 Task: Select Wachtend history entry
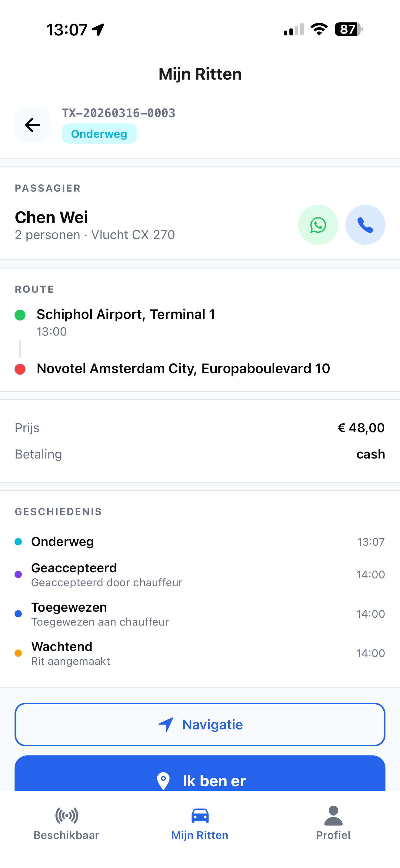(x=200, y=653)
